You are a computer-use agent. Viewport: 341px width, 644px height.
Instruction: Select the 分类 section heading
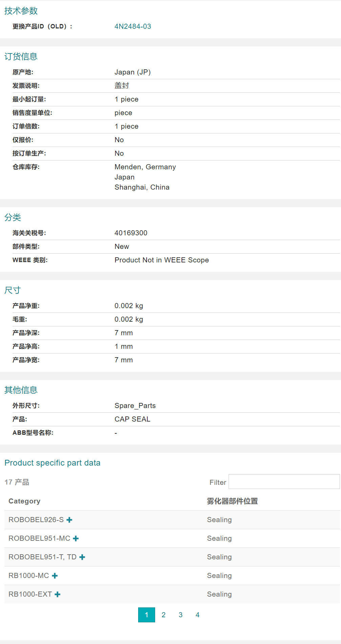pyautogui.click(x=12, y=218)
